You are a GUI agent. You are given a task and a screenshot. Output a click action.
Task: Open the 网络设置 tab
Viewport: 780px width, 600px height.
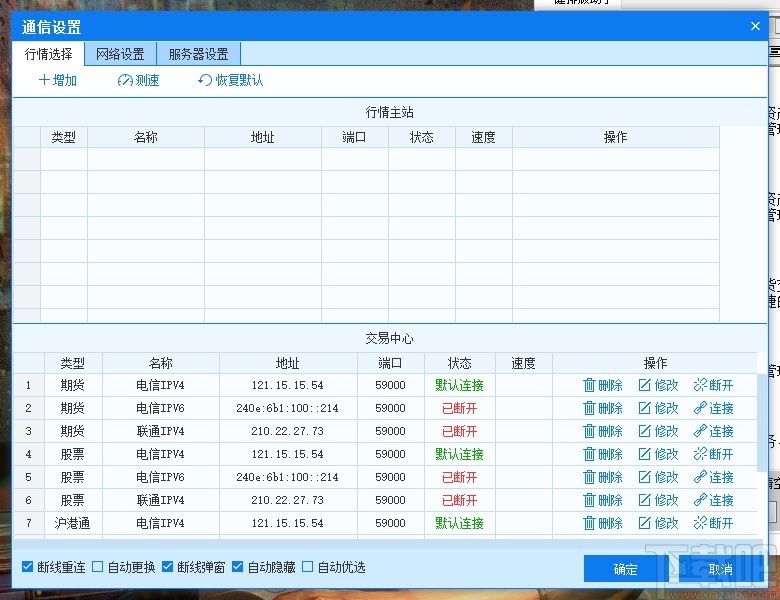pyautogui.click(x=120, y=54)
